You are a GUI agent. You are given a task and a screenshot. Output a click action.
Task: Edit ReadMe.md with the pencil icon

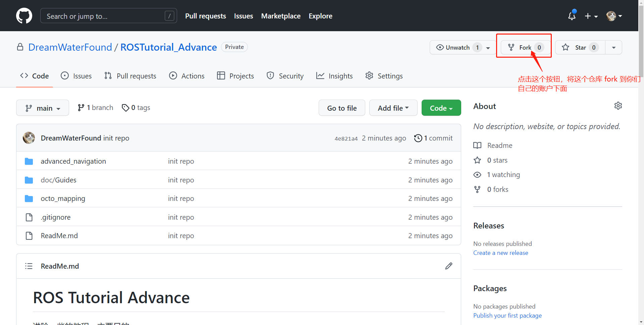(x=449, y=266)
